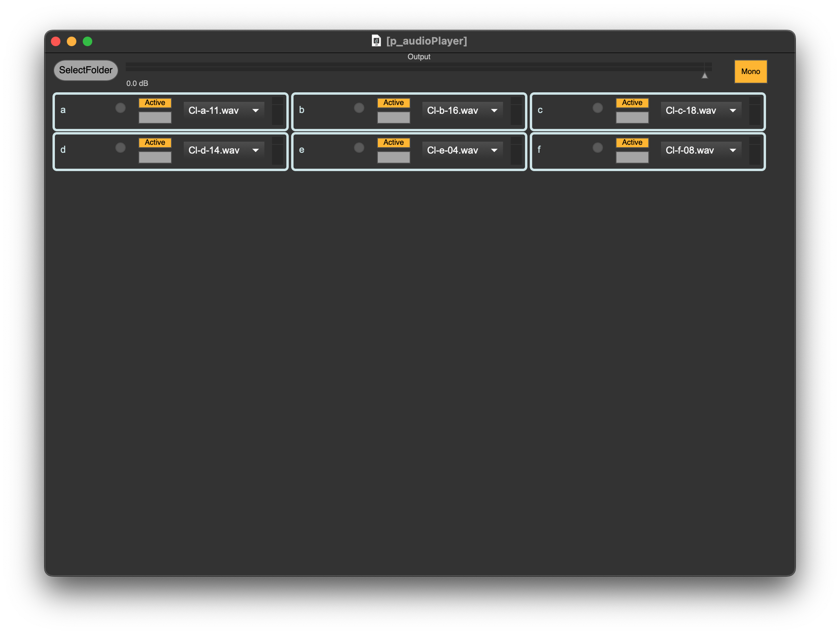Open the Cl-a-11.wav file dropdown
The image size is (840, 635).
pyautogui.click(x=224, y=111)
